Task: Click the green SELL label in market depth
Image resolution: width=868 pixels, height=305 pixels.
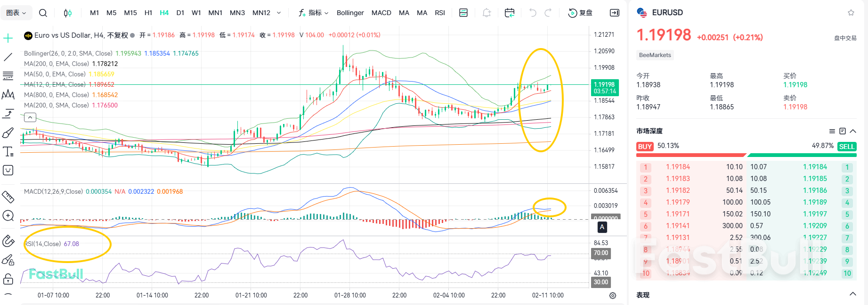Action: [x=846, y=147]
